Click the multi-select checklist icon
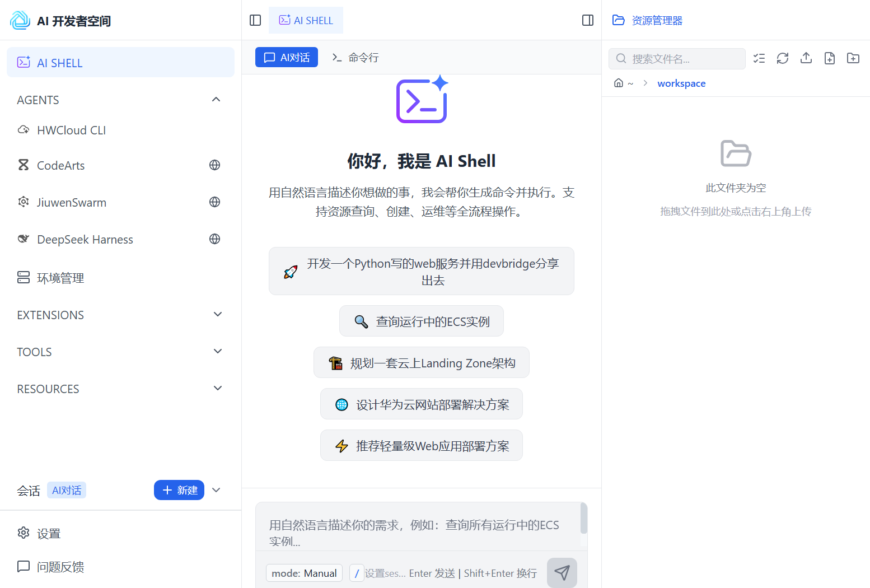Image resolution: width=870 pixels, height=588 pixels. point(759,58)
